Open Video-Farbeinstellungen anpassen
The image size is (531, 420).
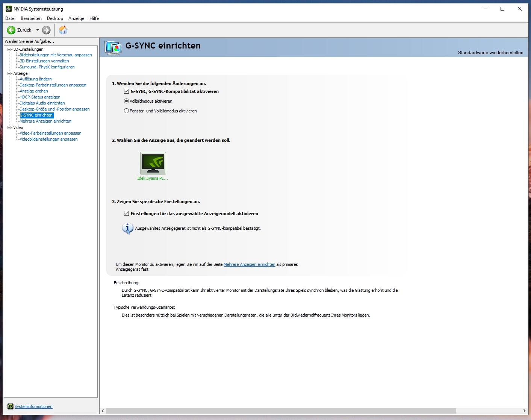50,133
